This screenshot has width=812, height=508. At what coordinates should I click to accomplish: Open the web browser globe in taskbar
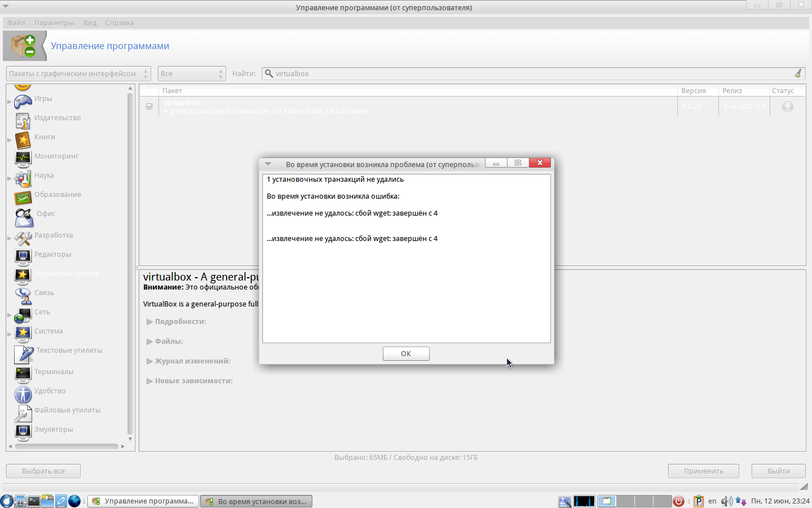74,501
